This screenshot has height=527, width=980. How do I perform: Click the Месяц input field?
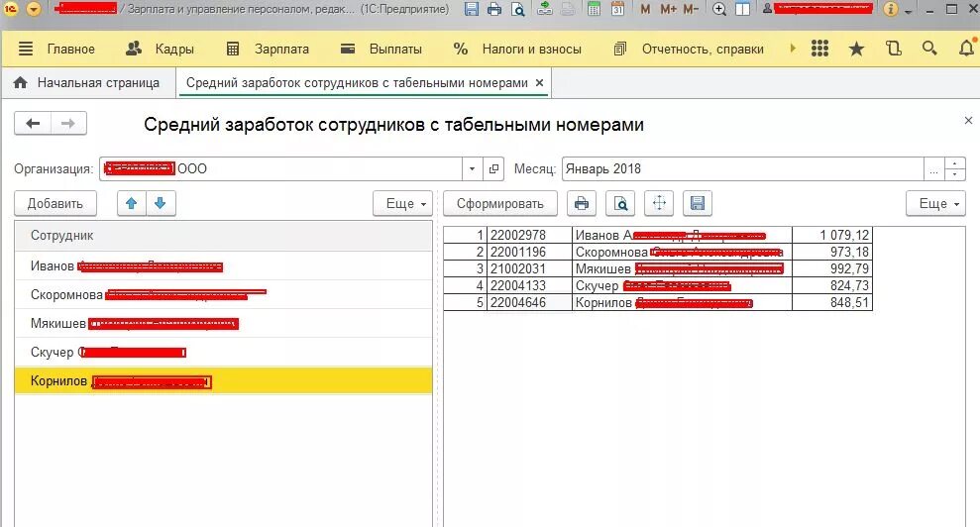(742, 168)
